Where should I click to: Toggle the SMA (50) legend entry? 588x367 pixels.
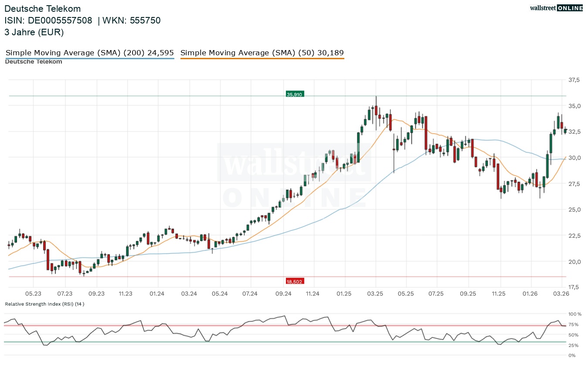[262, 53]
